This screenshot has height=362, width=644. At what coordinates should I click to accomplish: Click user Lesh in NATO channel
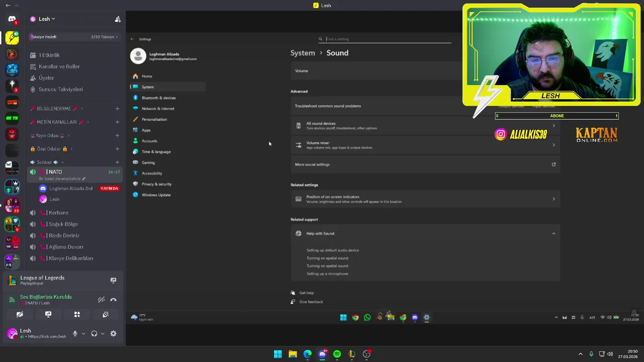click(x=54, y=199)
